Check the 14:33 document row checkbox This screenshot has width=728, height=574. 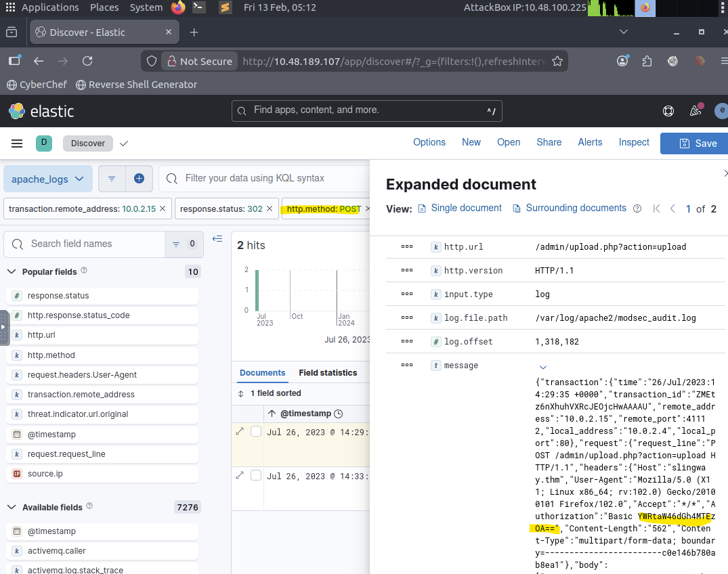pos(256,476)
